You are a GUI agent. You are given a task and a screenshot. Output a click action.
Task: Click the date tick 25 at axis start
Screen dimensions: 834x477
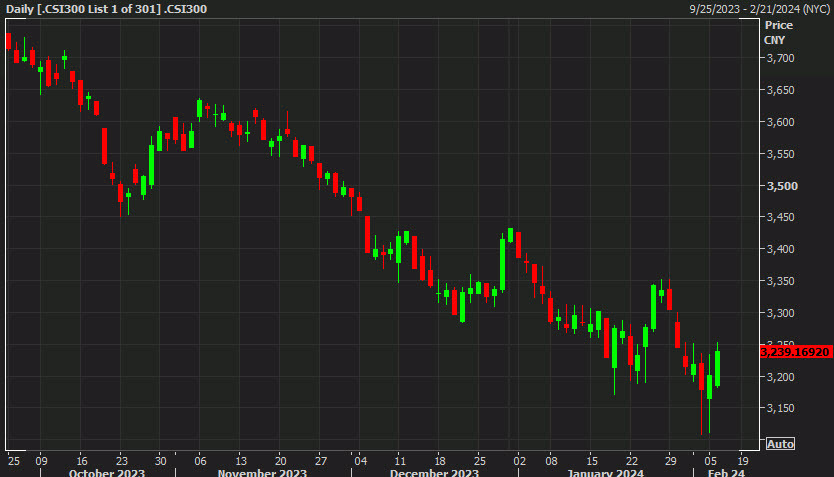pyautogui.click(x=14, y=461)
